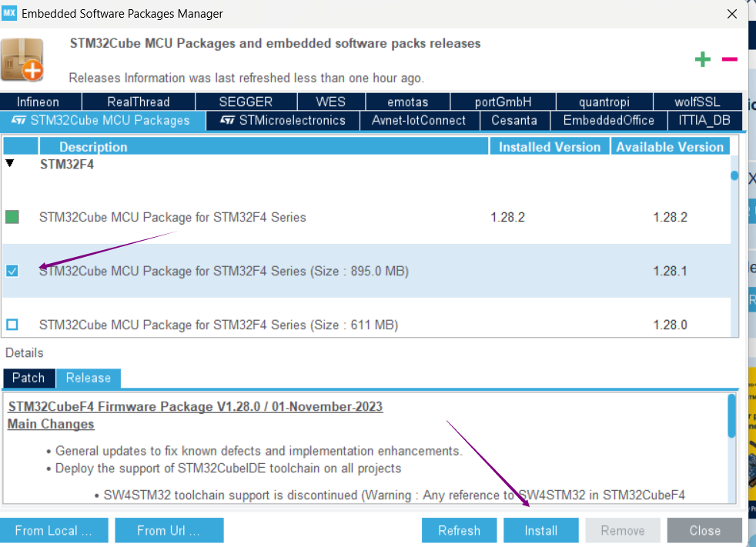Click installed version value 1.28.2
Image resolution: width=756 pixels, height=547 pixels.
[x=507, y=217]
